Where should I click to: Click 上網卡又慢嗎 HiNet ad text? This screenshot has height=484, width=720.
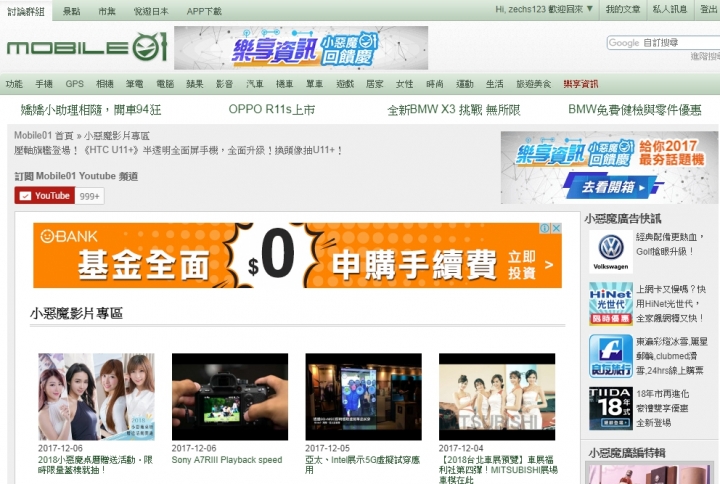coord(670,304)
